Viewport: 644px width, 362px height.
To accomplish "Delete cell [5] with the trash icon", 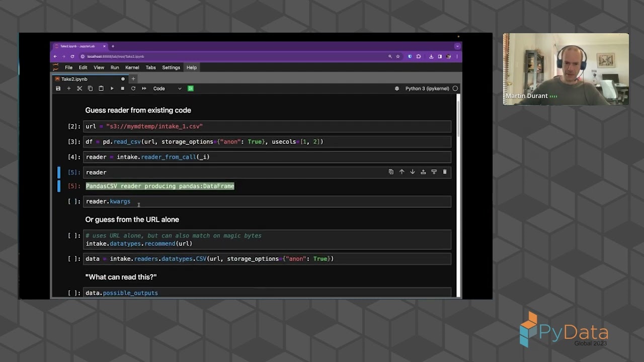I will click(x=445, y=172).
